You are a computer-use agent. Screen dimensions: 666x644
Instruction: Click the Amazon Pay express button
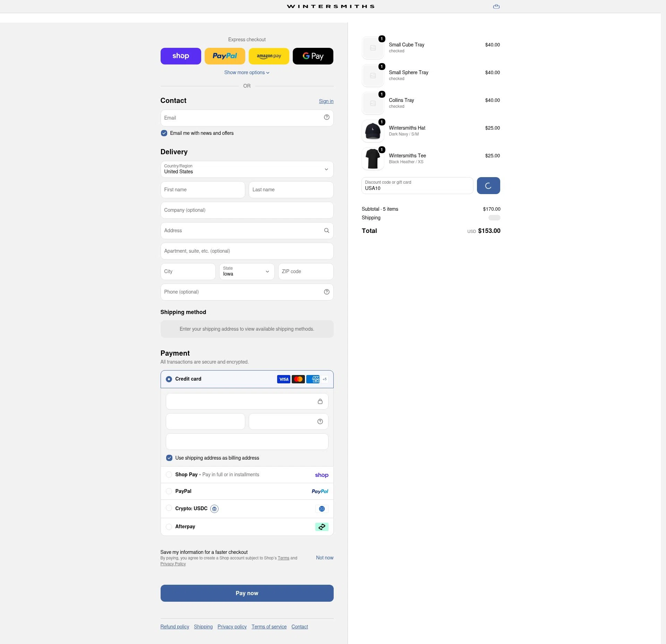[269, 56]
